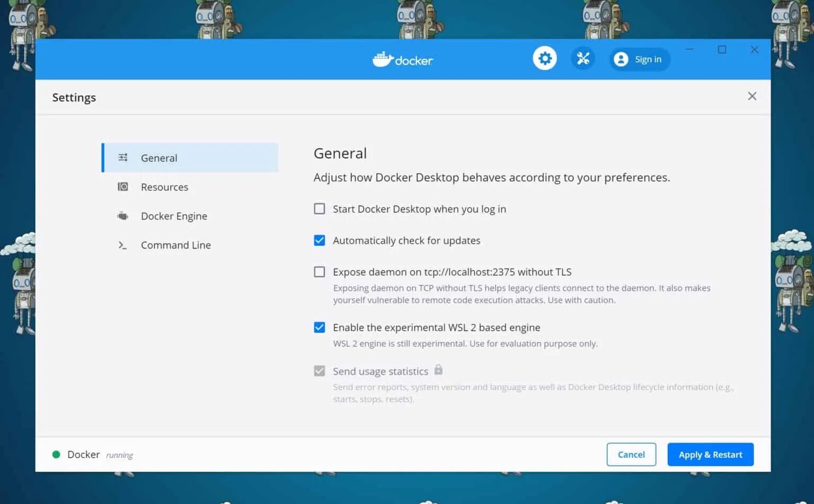Screen dimensions: 814x504
Task: Click the Cancel button
Action: pyautogui.click(x=631, y=454)
